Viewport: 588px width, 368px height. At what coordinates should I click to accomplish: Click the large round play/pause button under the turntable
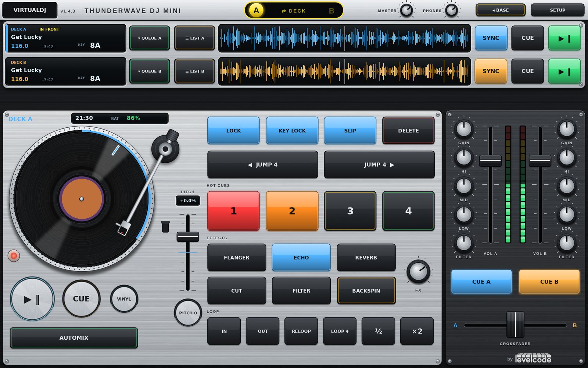[32, 299]
